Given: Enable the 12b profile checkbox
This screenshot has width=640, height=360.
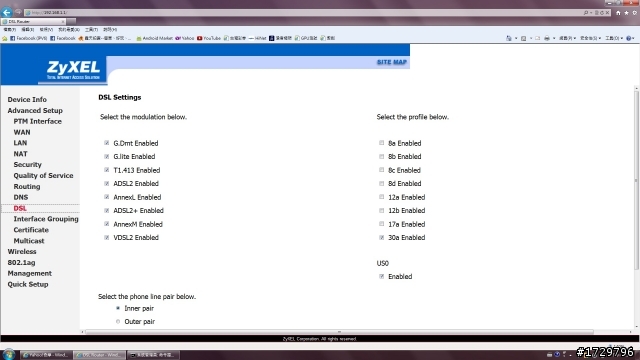Looking at the screenshot, I should point(382,210).
